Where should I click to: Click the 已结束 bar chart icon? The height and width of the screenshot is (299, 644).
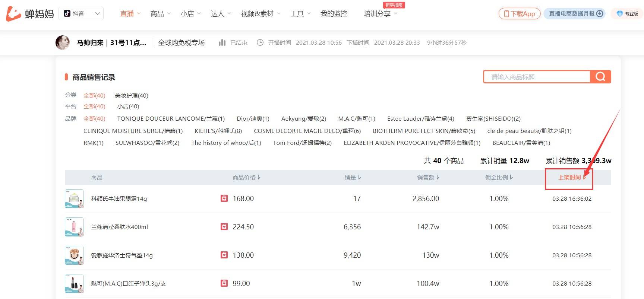click(222, 42)
